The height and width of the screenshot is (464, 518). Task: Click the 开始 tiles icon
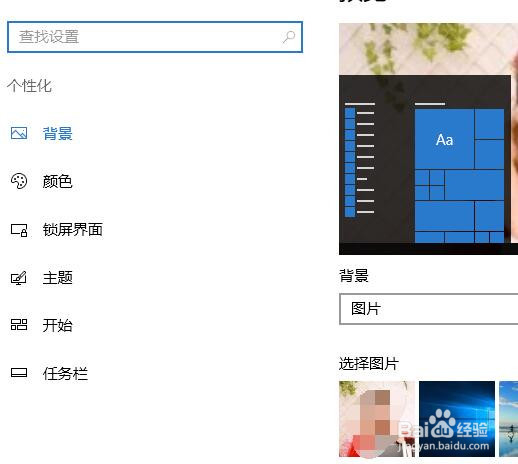[19, 325]
